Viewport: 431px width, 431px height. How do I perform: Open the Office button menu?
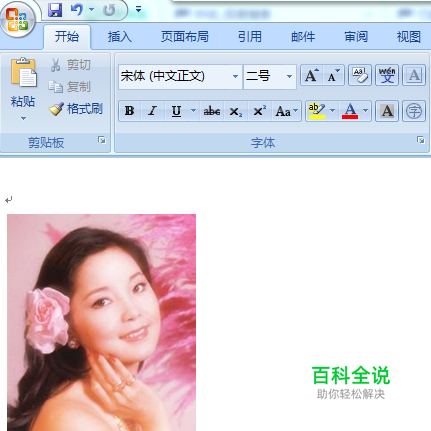point(17,19)
